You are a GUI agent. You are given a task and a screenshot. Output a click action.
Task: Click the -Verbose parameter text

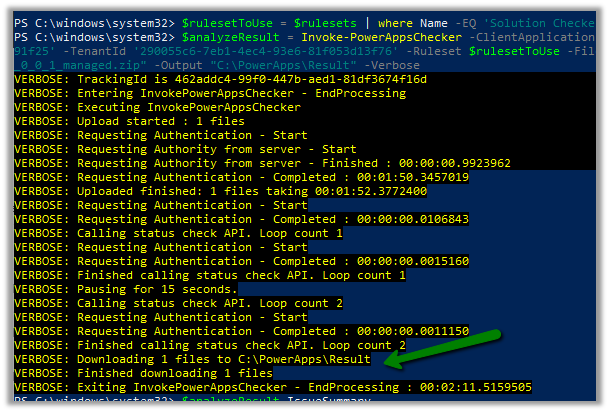coord(342,63)
